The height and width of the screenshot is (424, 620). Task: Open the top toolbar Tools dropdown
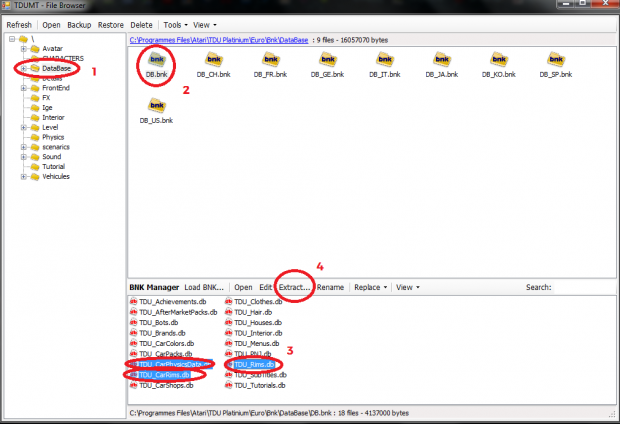point(175,23)
